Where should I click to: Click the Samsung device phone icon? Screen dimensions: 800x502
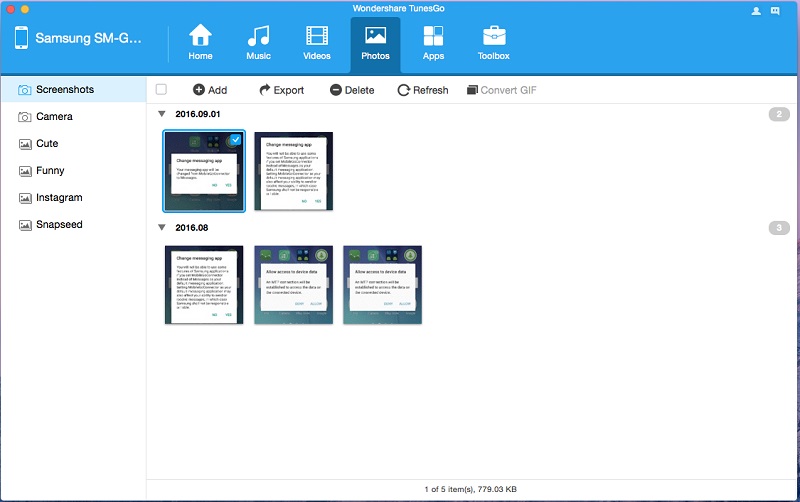pyautogui.click(x=21, y=39)
